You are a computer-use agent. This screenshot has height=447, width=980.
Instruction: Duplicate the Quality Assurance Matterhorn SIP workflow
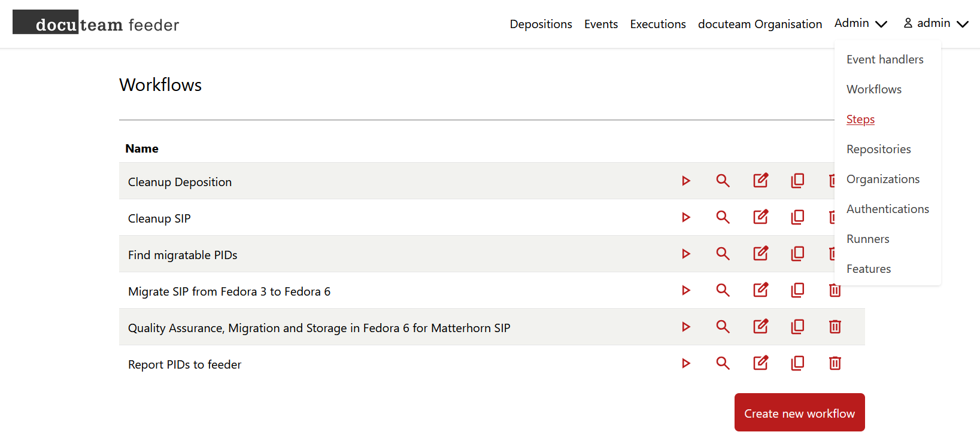797,326
